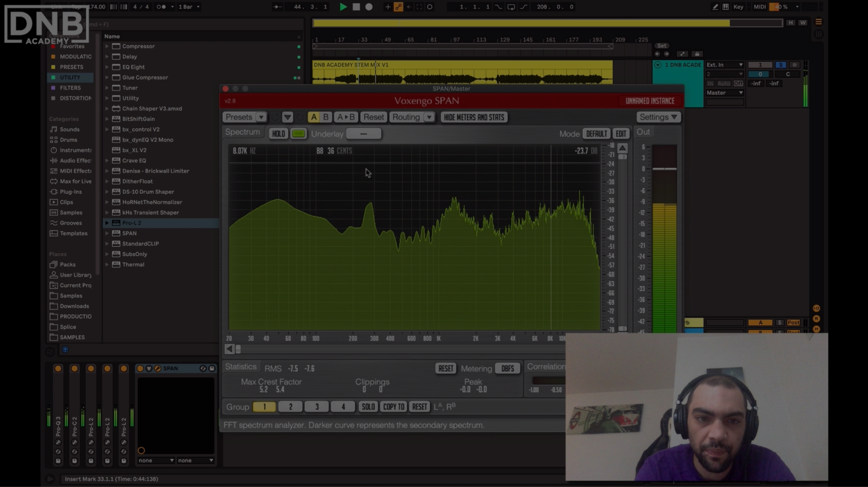This screenshot has width=868, height=487.
Task: Jump to next locator arrow
Action: [667, 54]
